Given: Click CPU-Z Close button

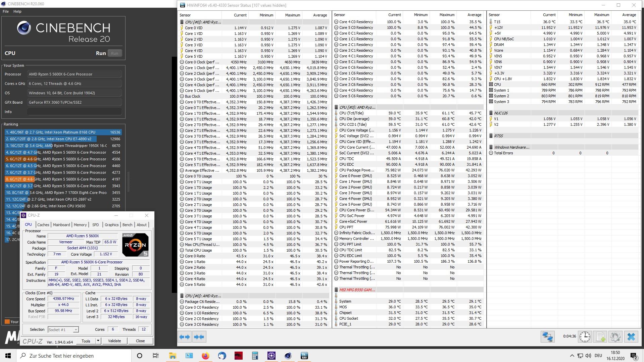Looking at the screenshot, I should pos(140,341).
